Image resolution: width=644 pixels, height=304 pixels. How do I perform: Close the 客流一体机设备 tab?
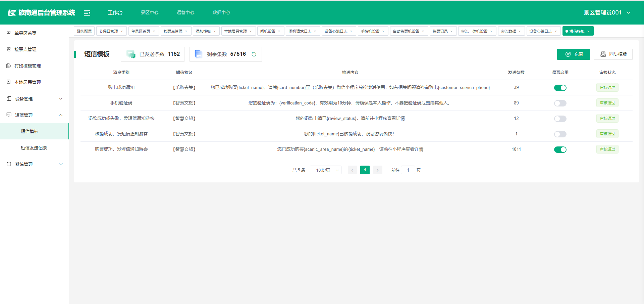[x=491, y=31]
